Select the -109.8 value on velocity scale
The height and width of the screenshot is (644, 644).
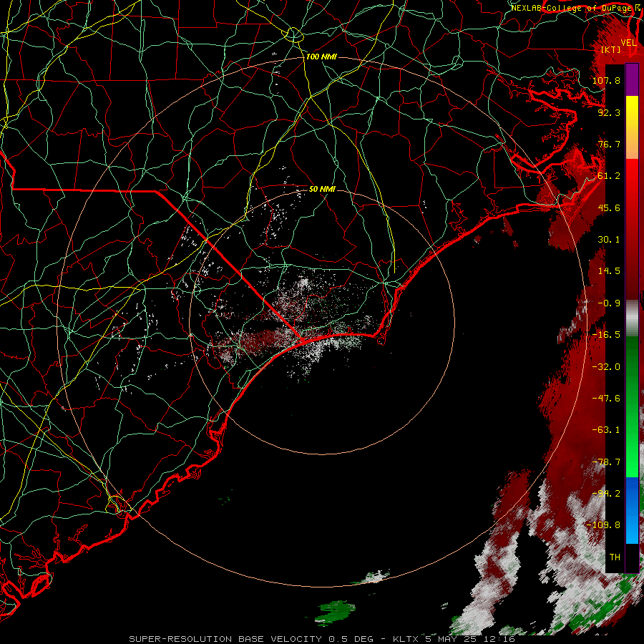click(x=604, y=525)
